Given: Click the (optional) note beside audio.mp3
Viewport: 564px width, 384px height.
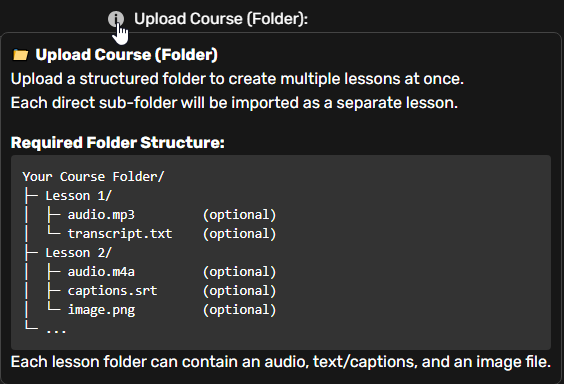Looking at the screenshot, I should coord(240,215).
